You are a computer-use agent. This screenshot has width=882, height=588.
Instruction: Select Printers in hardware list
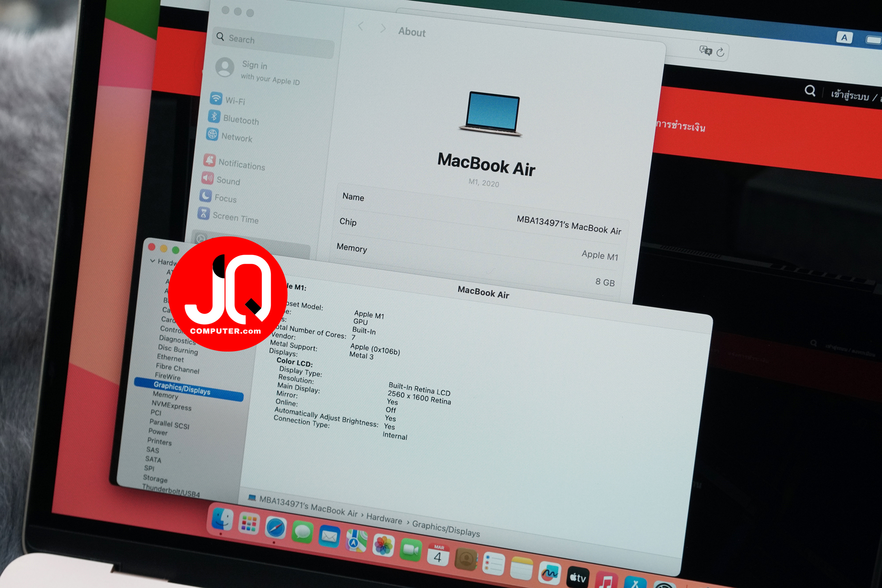pyautogui.click(x=160, y=441)
